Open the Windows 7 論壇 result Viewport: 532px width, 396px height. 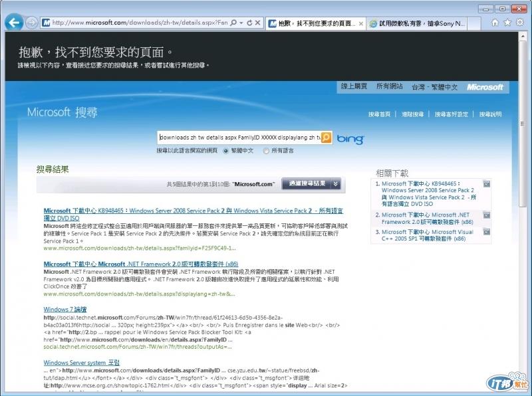coord(65,309)
